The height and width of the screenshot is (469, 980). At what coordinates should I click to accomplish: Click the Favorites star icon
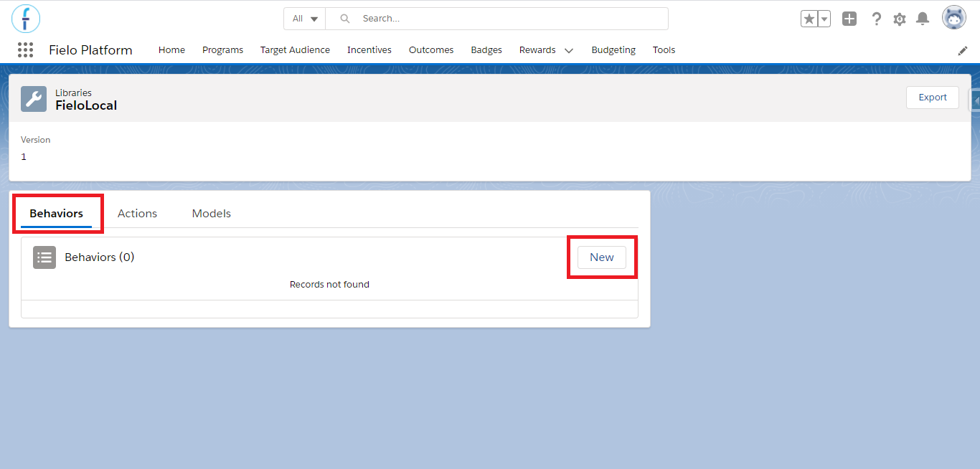tap(809, 19)
